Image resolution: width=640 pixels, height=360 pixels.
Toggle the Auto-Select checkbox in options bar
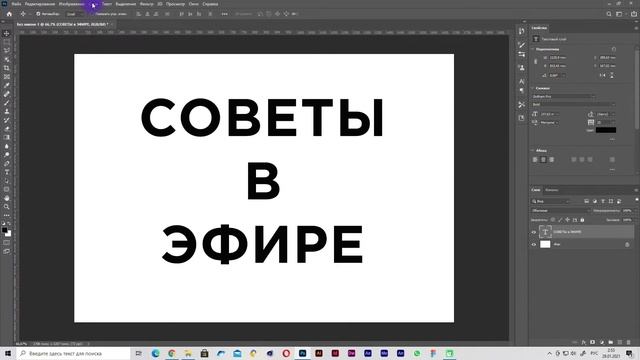(x=38, y=14)
